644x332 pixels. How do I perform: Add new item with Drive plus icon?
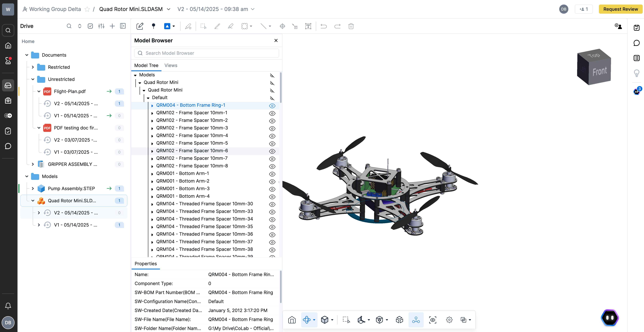click(112, 26)
